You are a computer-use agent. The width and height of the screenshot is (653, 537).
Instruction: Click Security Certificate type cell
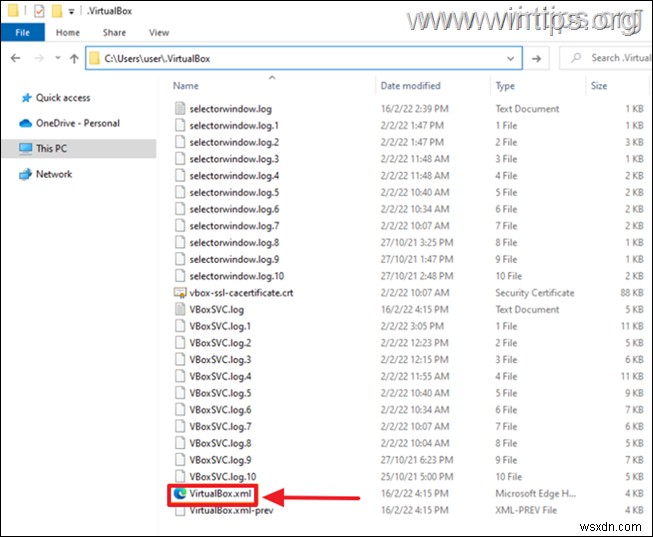coord(535,293)
